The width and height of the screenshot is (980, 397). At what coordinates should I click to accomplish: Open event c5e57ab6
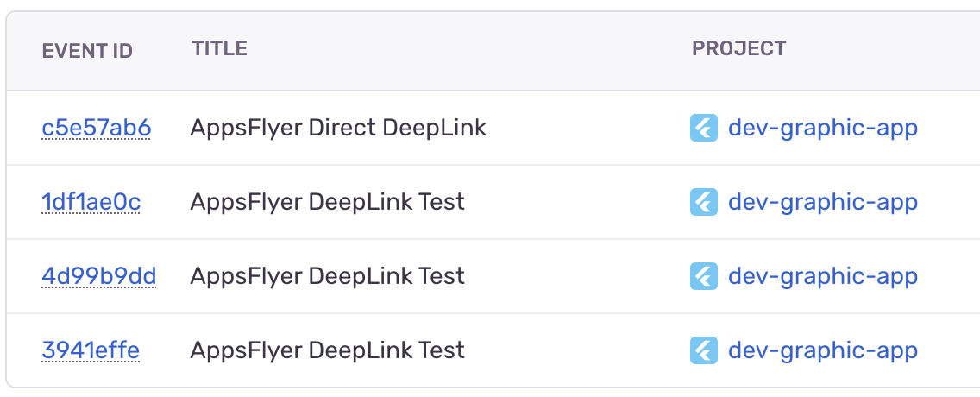coord(97,128)
